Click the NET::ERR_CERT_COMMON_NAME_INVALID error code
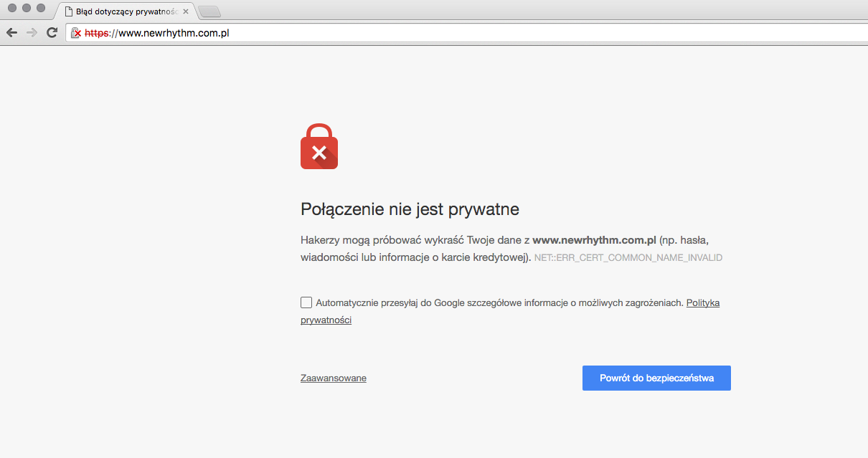This screenshot has height=458, width=868. point(628,257)
